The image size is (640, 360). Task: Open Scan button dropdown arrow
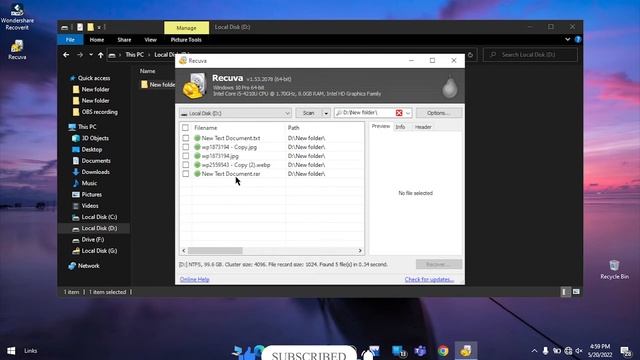coord(326,113)
